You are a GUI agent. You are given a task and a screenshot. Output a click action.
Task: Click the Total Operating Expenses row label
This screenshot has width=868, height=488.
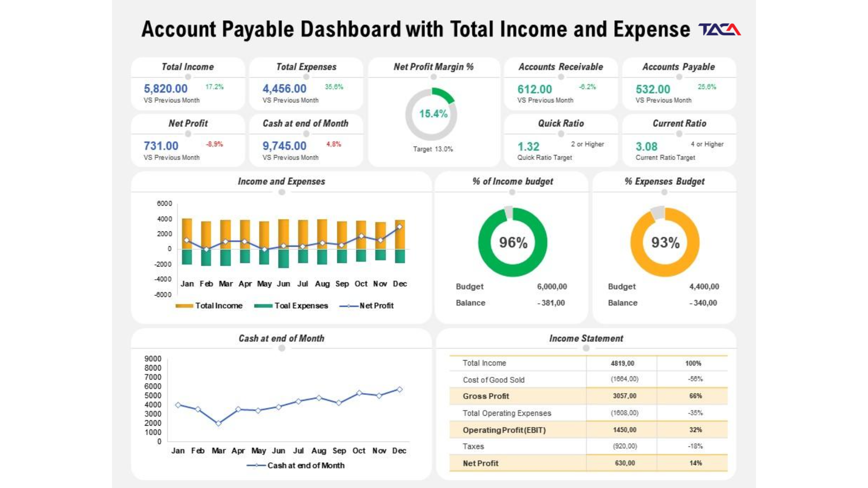point(507,413)
